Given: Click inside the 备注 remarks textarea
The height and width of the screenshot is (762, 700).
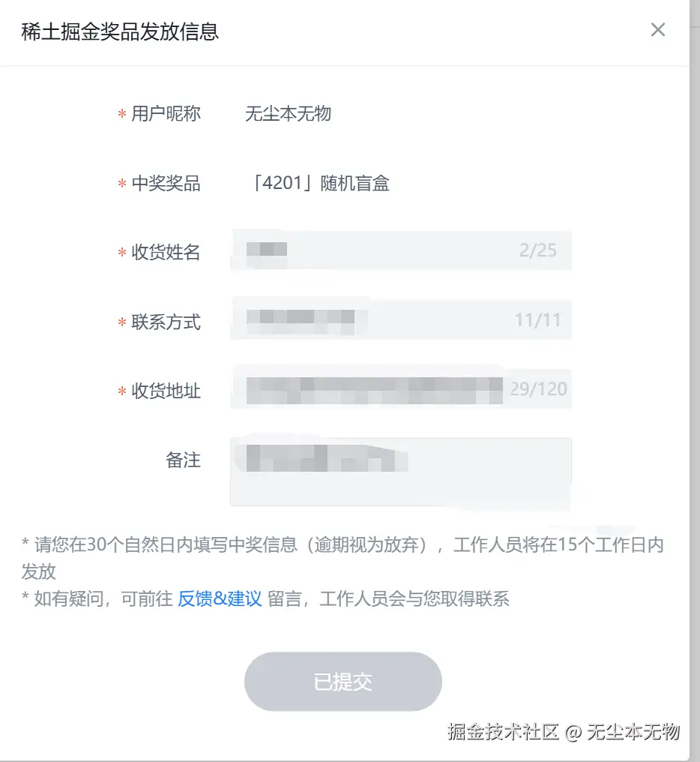Looking at the screenshot, I should click(x=401, y=465).
